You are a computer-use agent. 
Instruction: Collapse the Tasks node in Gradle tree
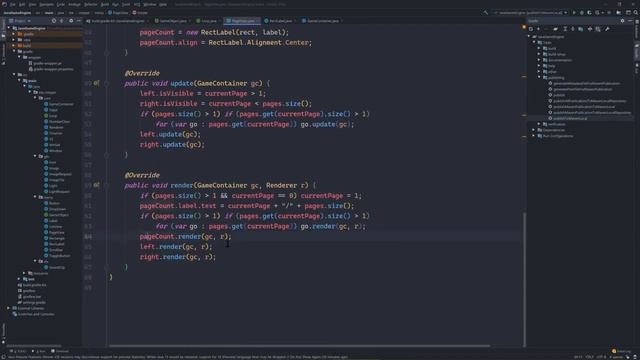(x=534, y=42)
